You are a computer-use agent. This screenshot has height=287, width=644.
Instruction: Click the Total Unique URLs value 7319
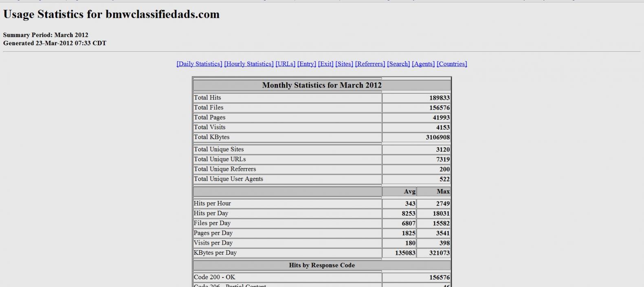point(442,159)
